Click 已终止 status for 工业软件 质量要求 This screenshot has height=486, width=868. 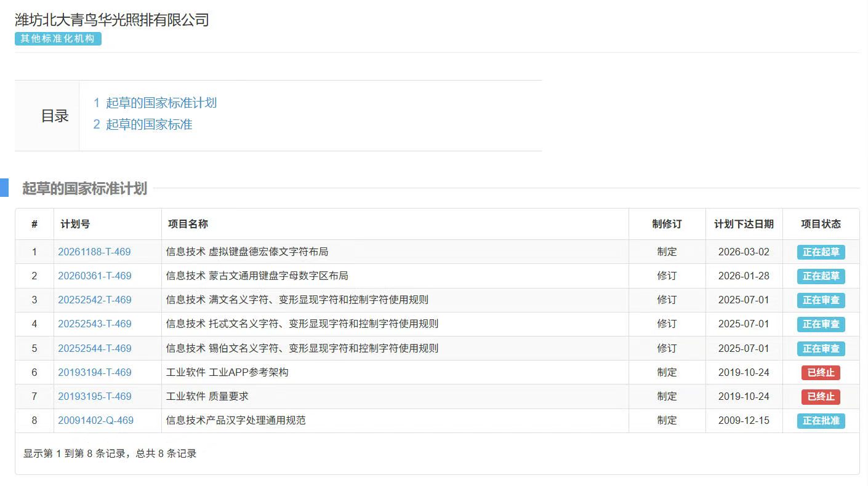coord(821,397)
